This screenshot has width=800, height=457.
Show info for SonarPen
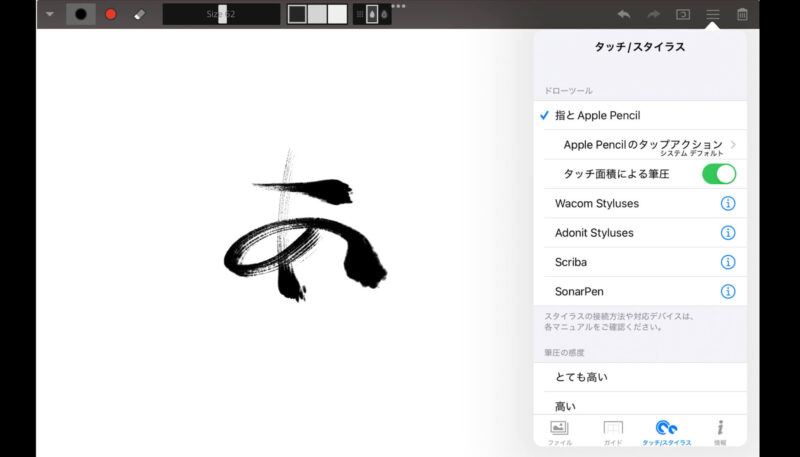(728, 291)
